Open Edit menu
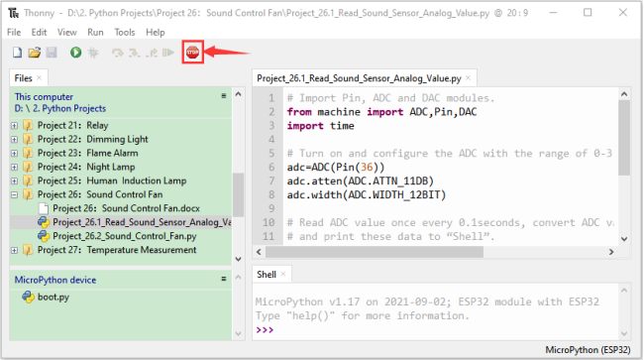 tap(39, 32)
